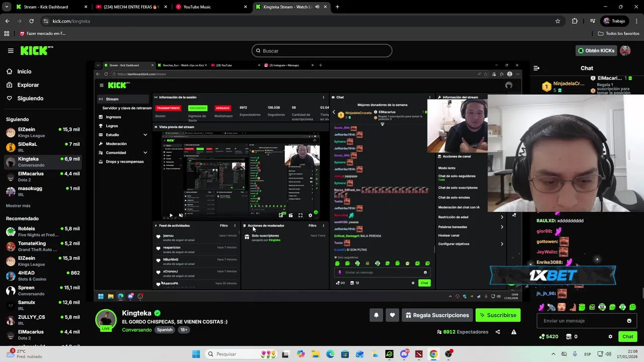This screenshot has height=362, width=644.
Task: Open Samulx IRL channel
Action: [x=43, y=305]
